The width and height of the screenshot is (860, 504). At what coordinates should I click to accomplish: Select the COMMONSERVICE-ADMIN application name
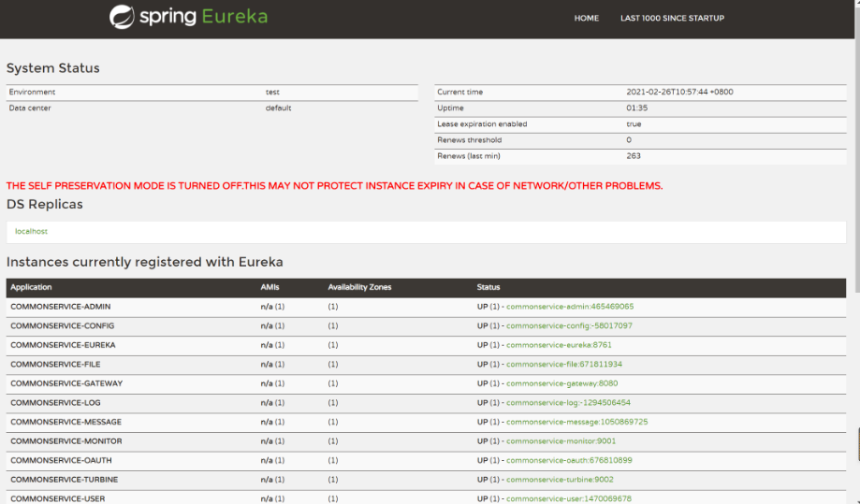pyautogui.click(x=60, y=307)
